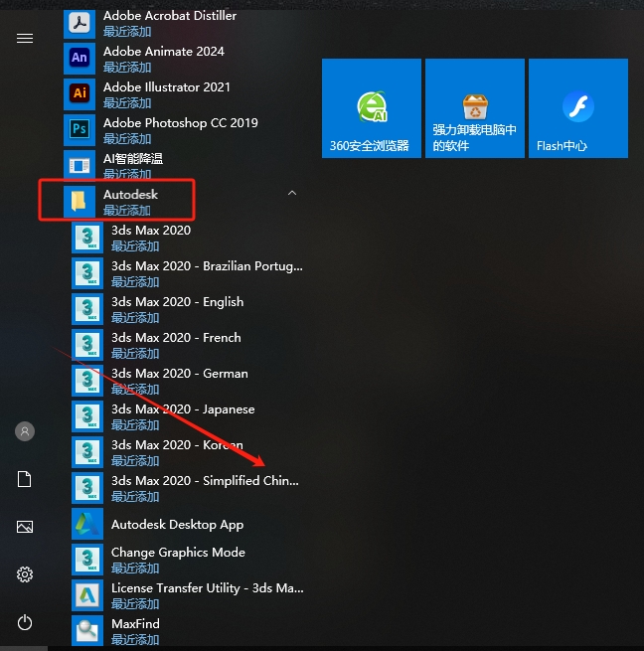The width and height of the screenshot is (644, 651).
Task: Launch 3ds Max 2020 - Simplified Chinese
Action: click(204, 481)
